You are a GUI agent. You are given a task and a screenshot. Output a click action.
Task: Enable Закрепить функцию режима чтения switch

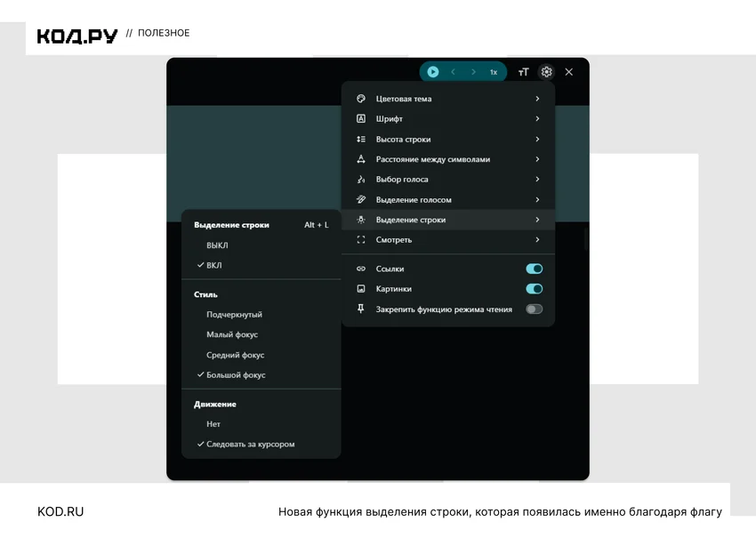(x=535, y=309)
